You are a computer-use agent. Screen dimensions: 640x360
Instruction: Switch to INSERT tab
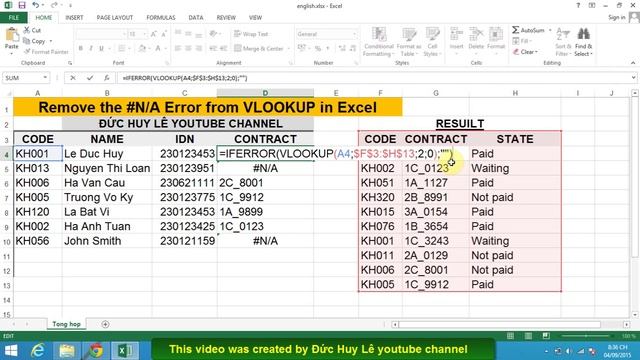[74, 18]
